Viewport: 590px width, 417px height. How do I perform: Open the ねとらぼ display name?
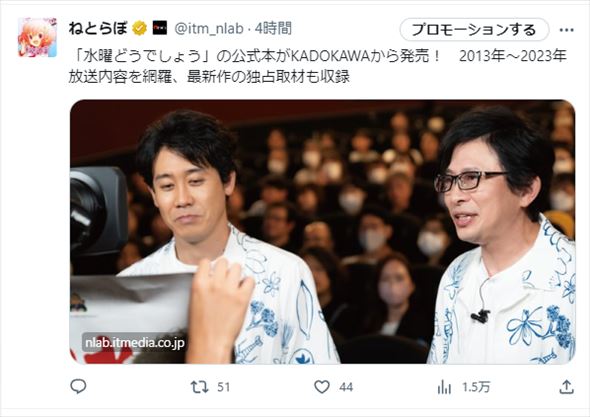click(x=99, y=29)
